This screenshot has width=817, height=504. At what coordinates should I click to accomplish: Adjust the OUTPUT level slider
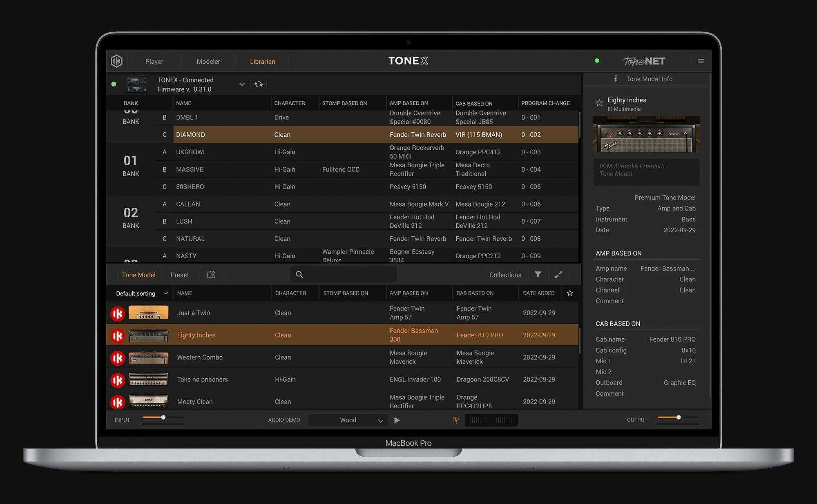pos(678,417)
